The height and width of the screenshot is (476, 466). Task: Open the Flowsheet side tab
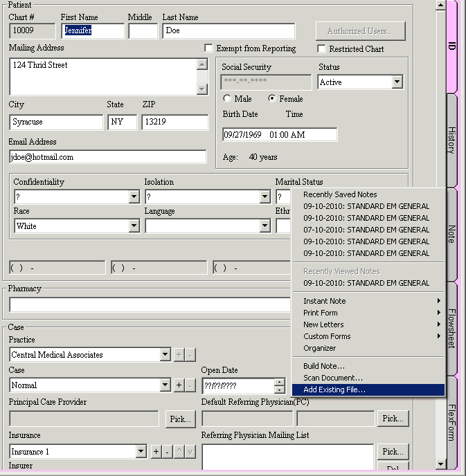(451, 328)
